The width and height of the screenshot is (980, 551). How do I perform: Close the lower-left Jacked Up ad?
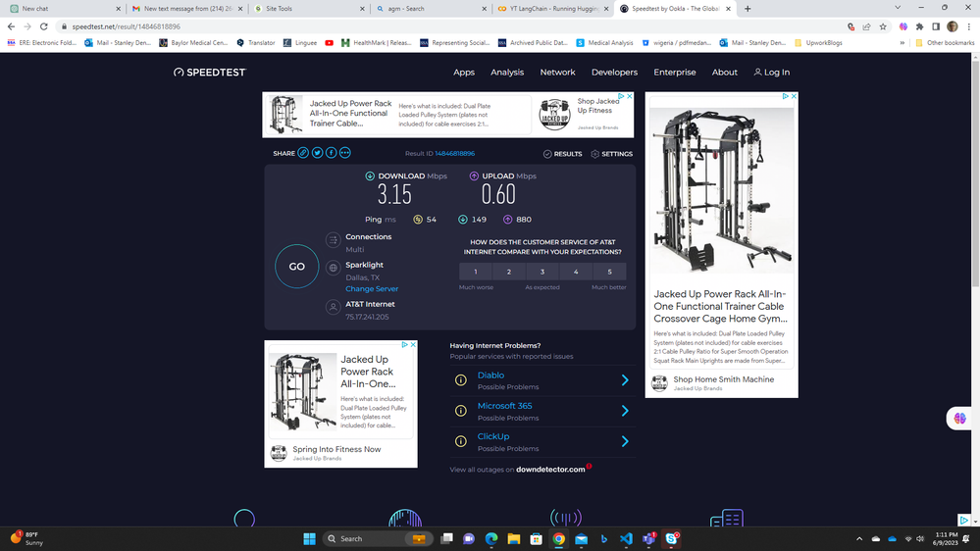412,345
